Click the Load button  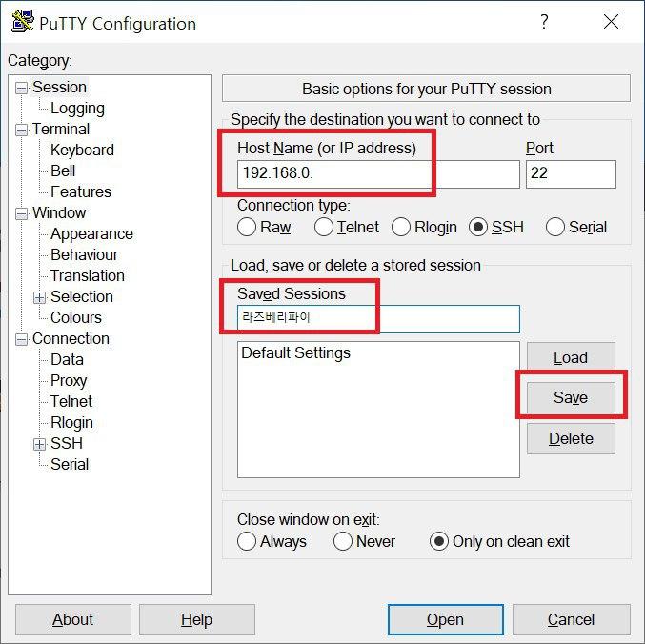point(571,357)
